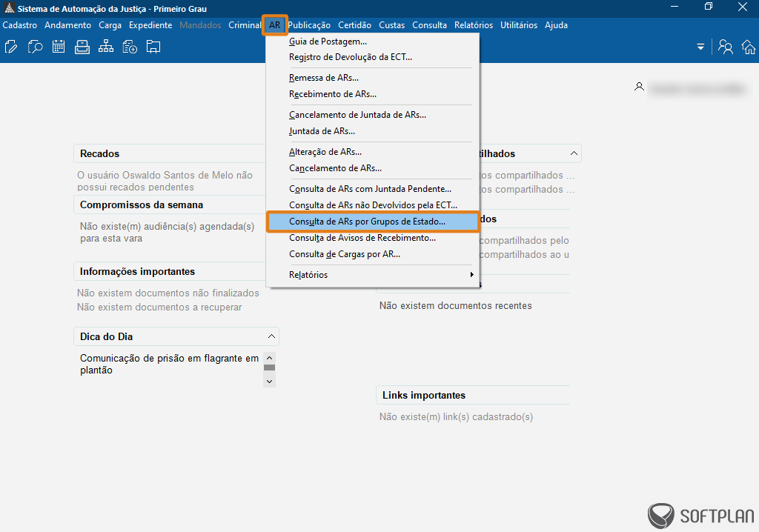
Task: Click the user profile icon beside blurred name
Action: click(x=639, y=87)
